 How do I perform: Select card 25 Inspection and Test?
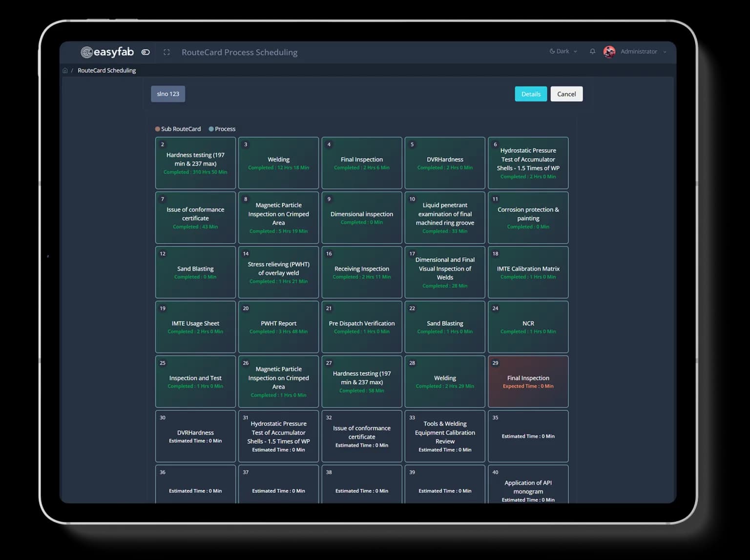pyautogui.click(x=195, y=382)
